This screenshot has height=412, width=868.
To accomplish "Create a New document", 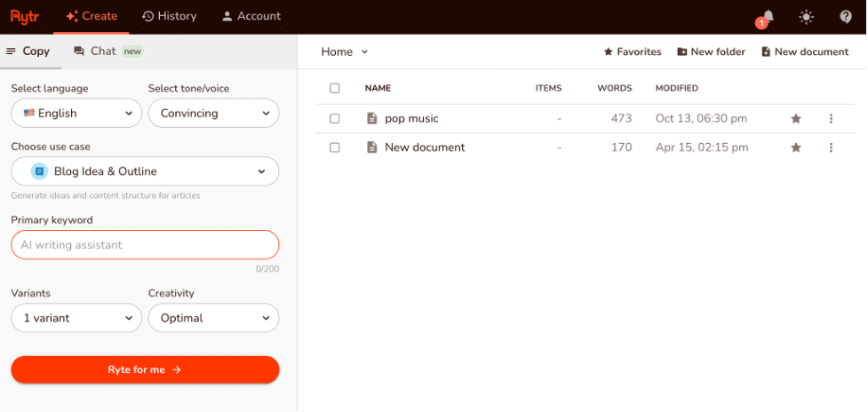I will pos(805,52).
